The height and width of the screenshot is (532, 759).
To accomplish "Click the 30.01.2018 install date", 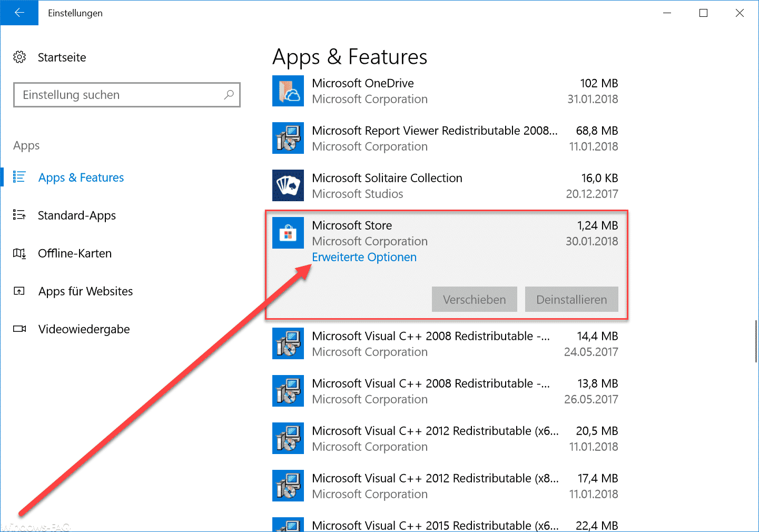I will pyautogui.click(x=592, y=241).
